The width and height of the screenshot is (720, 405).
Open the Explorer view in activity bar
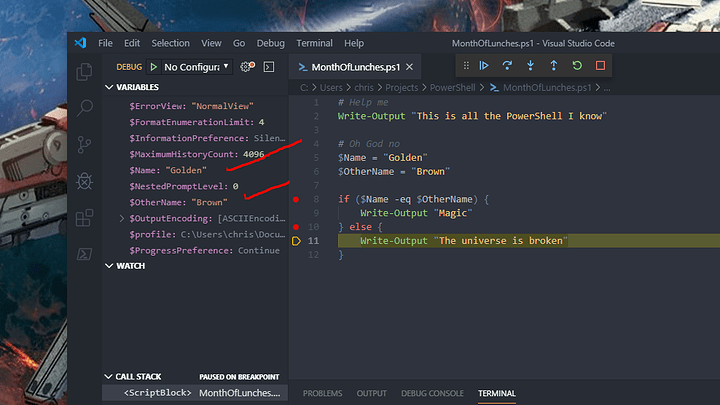(84, 72)
